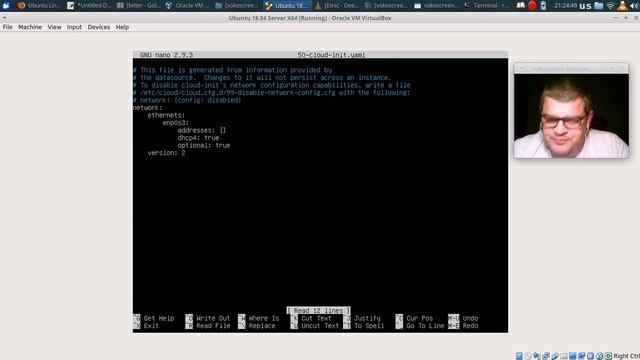This screenshot has width=640, height=360.
Task: Click the keyboard capture status icon
Action: 609,356
